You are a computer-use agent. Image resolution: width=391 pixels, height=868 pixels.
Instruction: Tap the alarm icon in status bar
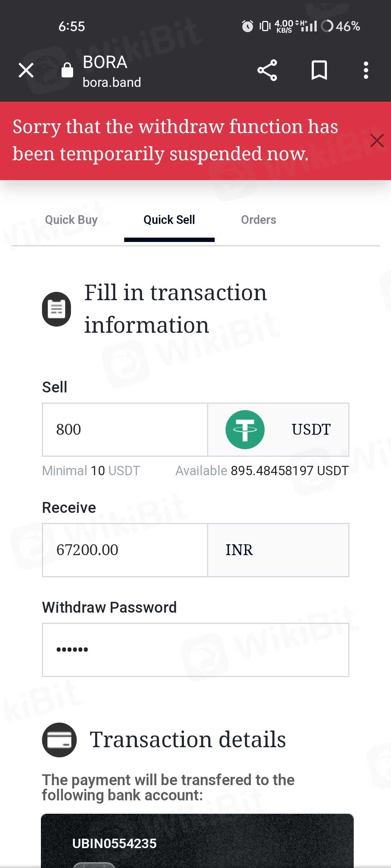(248, 26)
